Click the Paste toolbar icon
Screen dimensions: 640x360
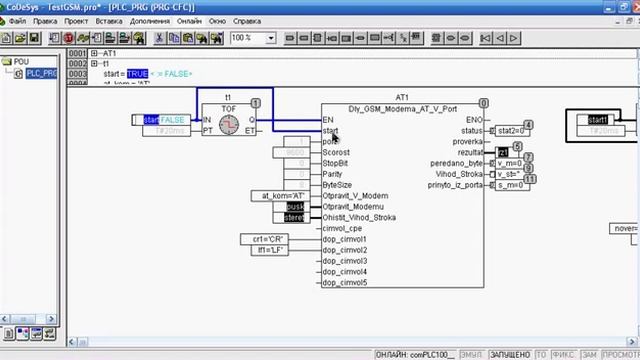click(188, 38)
